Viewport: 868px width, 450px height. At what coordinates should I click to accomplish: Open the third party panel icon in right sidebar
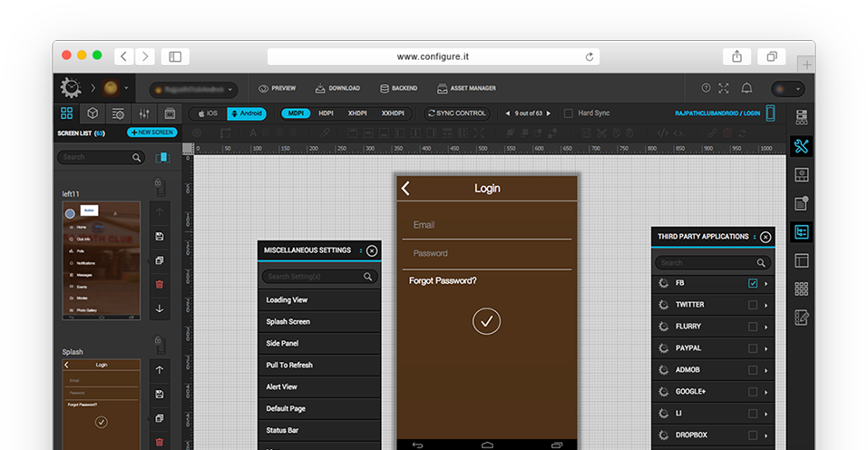pos(802,232)
